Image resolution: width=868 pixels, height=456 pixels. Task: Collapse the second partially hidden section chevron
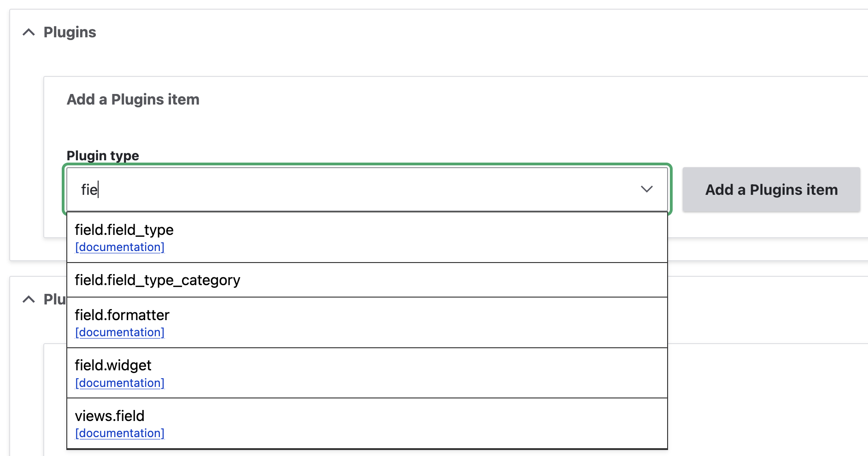tap(29, 299)
